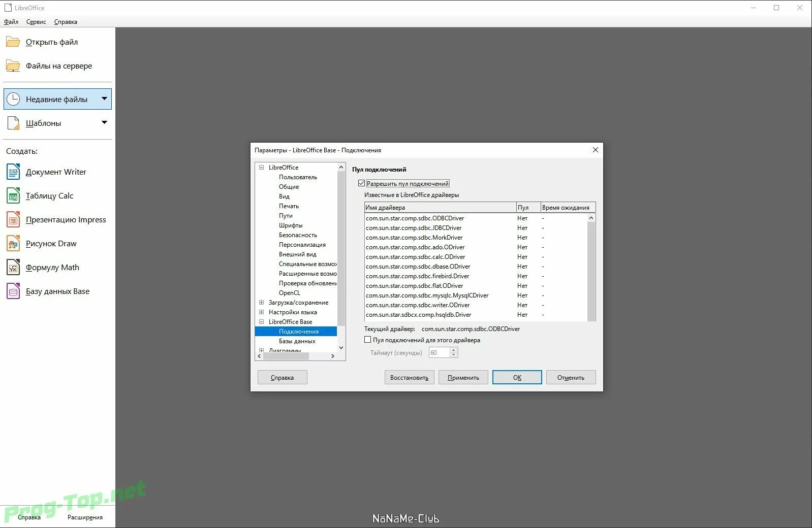Click the Impress presentation icon
The height and width of the screenshot is (528, 812).
pyautogui.click(x=13, y=219)
